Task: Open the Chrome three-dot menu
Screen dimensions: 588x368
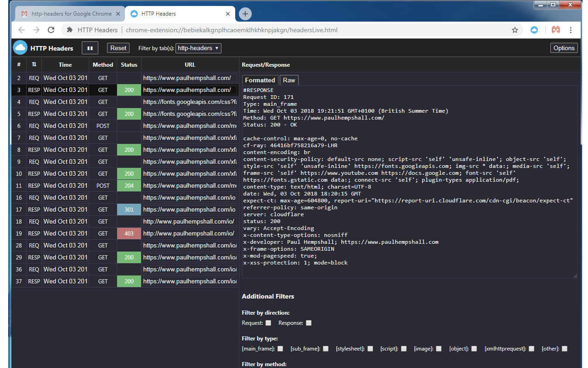Action: pos(571,30)
